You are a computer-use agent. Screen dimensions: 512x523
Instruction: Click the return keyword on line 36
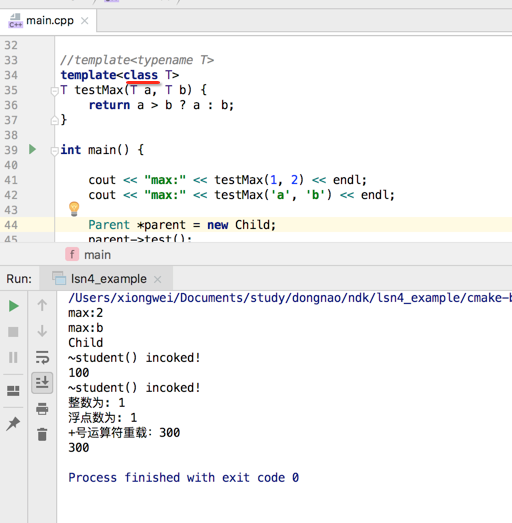[x=109, y=105]
